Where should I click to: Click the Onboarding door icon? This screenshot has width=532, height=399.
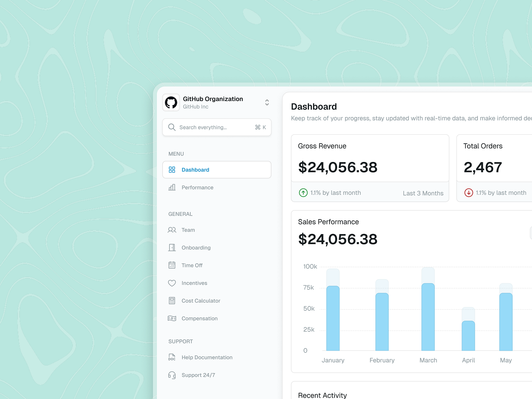172,248
